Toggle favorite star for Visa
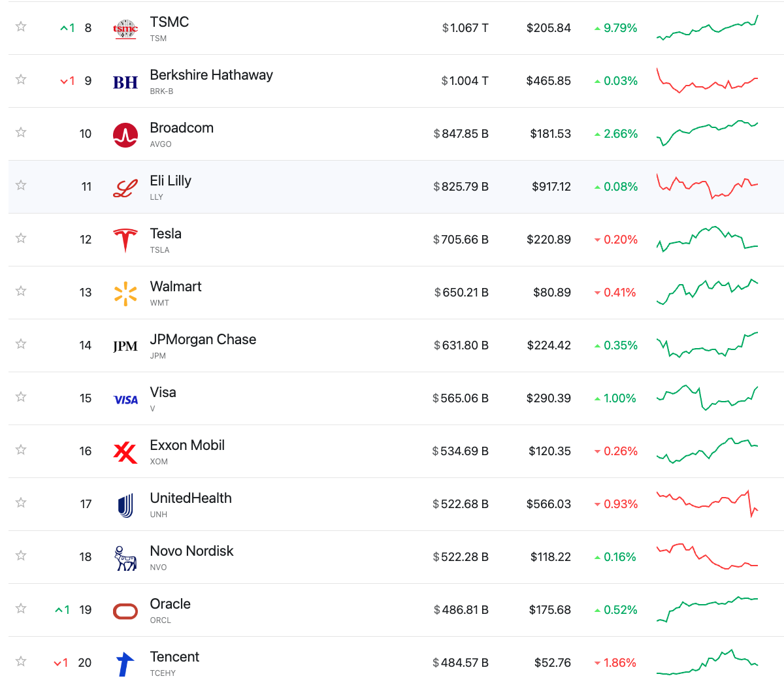Image resolution: width=784 pixels, height=689 pixels. [21, 397]
